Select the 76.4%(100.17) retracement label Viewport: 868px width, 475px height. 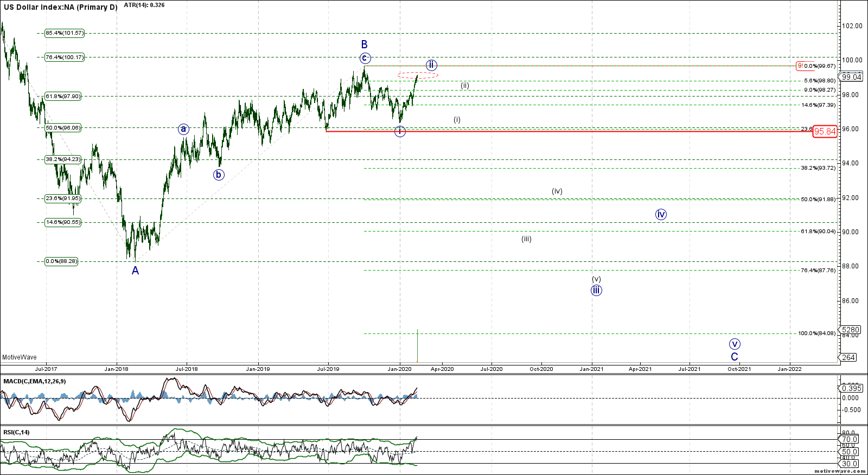65,57
